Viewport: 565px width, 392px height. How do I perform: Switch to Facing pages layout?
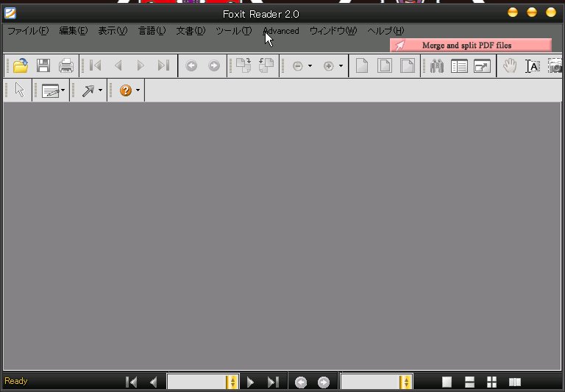514,382
